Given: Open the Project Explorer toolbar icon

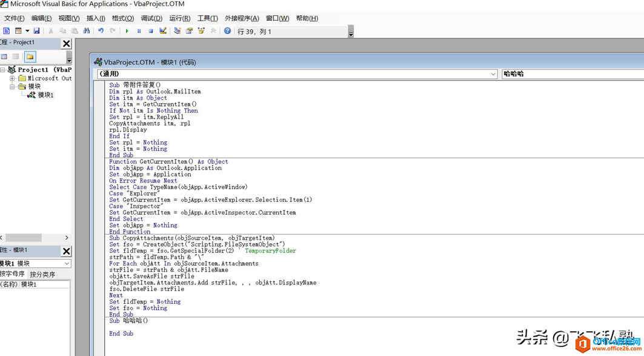Looking at the screenshot, I should pos(178,31).
